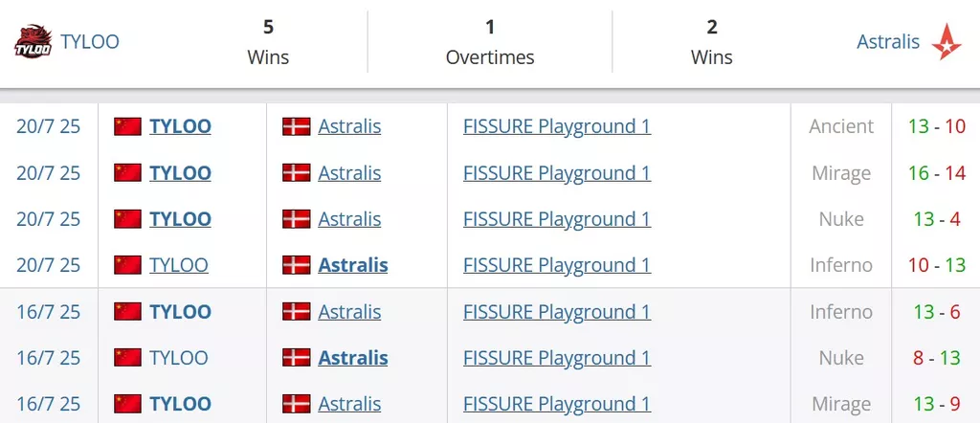The height and width of the screenshot is (423, 980).
Task: Click bold TYLOO link in Ancient row
Action: [180, 126]
